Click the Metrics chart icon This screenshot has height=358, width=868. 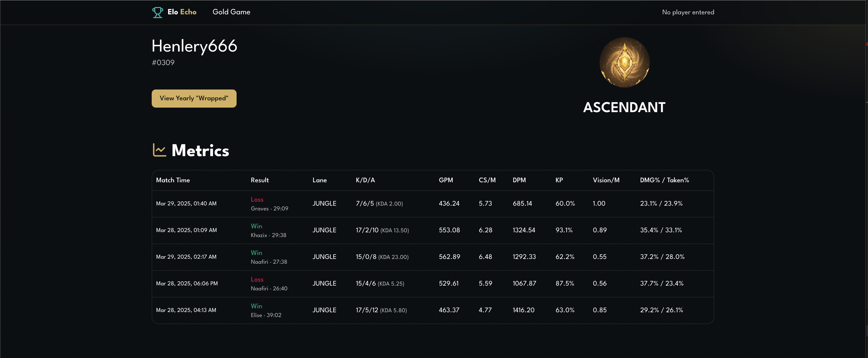click(159, 150)
